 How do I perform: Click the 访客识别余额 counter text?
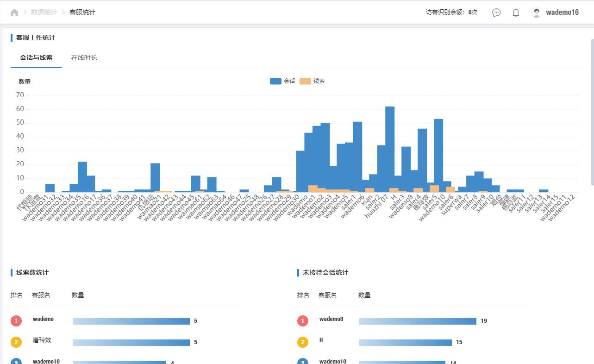tap(451, 13)
